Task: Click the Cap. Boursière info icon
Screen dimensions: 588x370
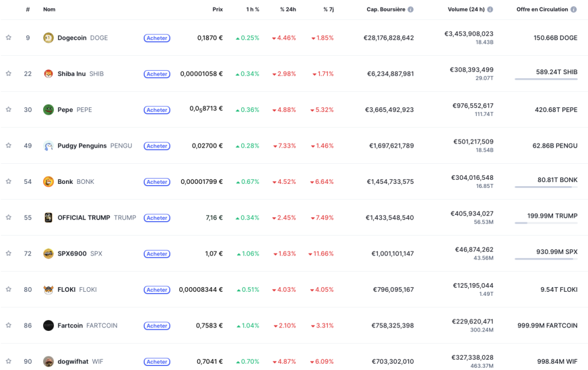Action: pyautogui.click(x=411, y=10)
